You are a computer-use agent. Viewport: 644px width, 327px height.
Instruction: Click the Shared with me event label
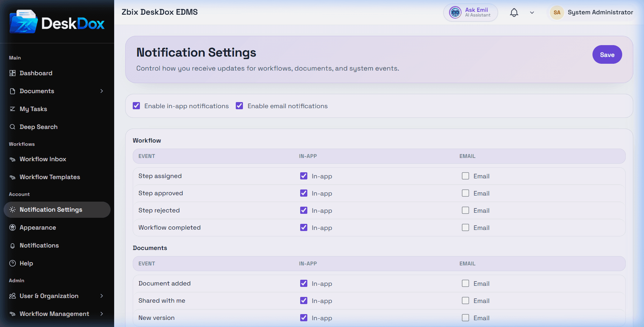point(162,300)
